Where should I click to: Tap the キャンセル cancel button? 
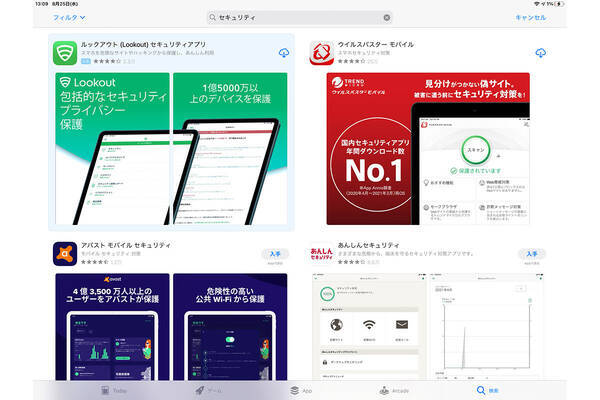tap(530, 18)
